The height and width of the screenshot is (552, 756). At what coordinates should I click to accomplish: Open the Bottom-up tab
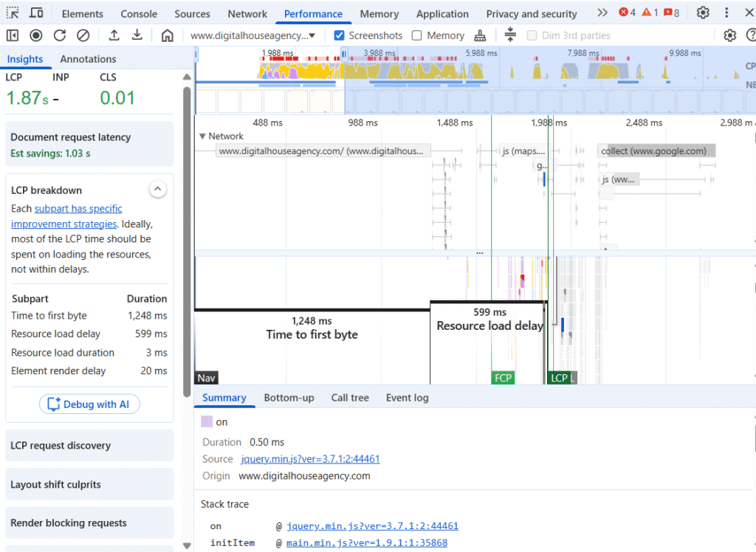[289, 398]
